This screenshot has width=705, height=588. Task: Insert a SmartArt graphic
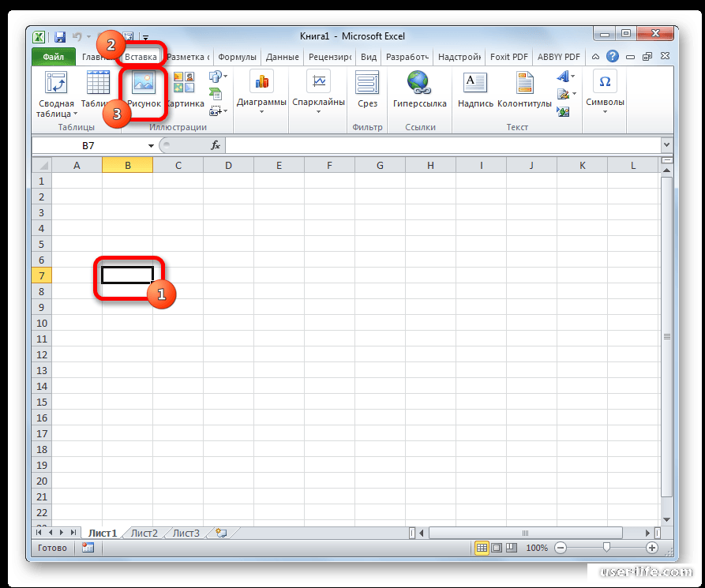(x=216, y=93)
